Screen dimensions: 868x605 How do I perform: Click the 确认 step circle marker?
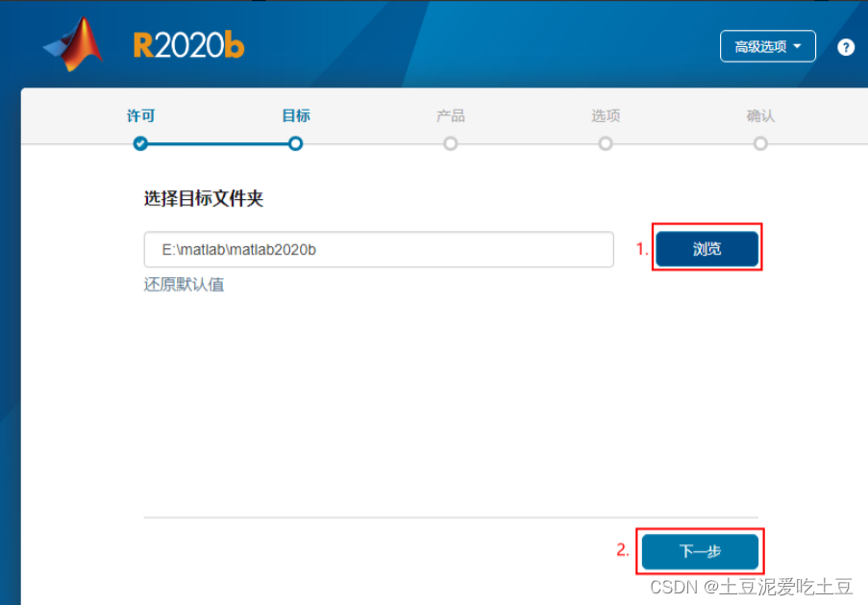760,144
